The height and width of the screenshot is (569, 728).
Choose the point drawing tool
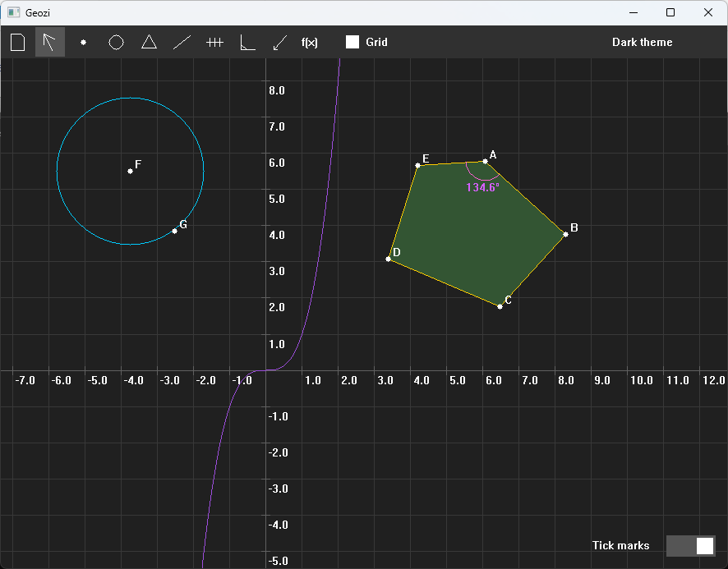[x=83, y=42]
